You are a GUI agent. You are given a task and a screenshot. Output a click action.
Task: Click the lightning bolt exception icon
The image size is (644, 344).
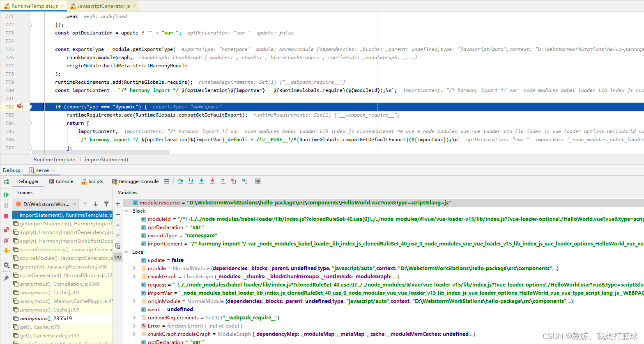pos(6,251)
